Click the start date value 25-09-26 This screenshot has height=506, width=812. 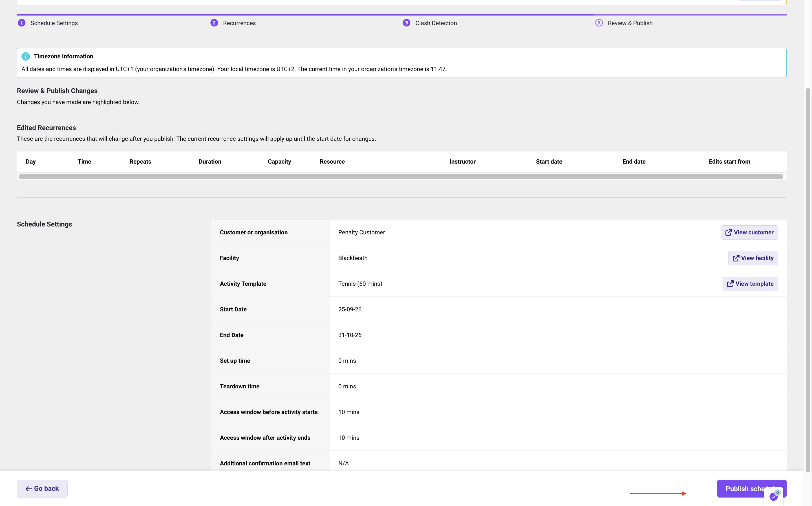[x=350, y=310]
